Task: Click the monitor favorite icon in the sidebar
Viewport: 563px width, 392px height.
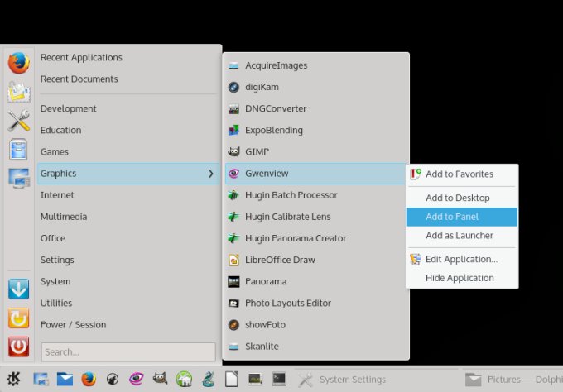Action: 19,178
